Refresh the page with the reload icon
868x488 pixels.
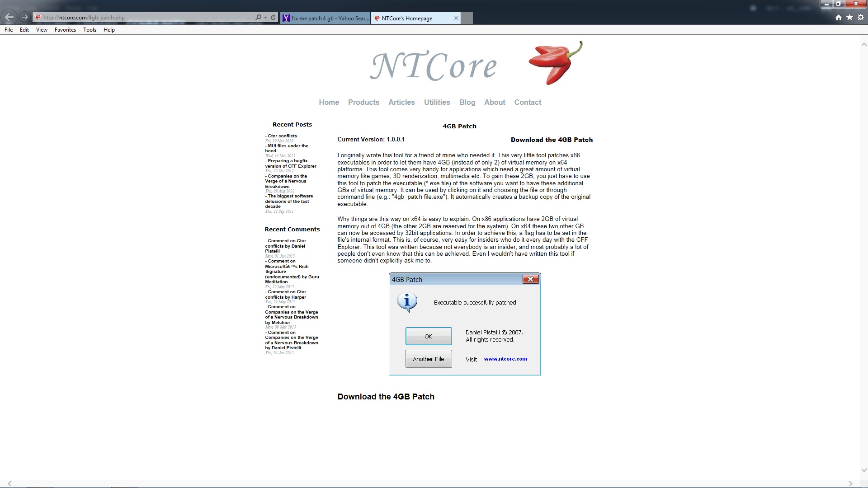(273, 18)
